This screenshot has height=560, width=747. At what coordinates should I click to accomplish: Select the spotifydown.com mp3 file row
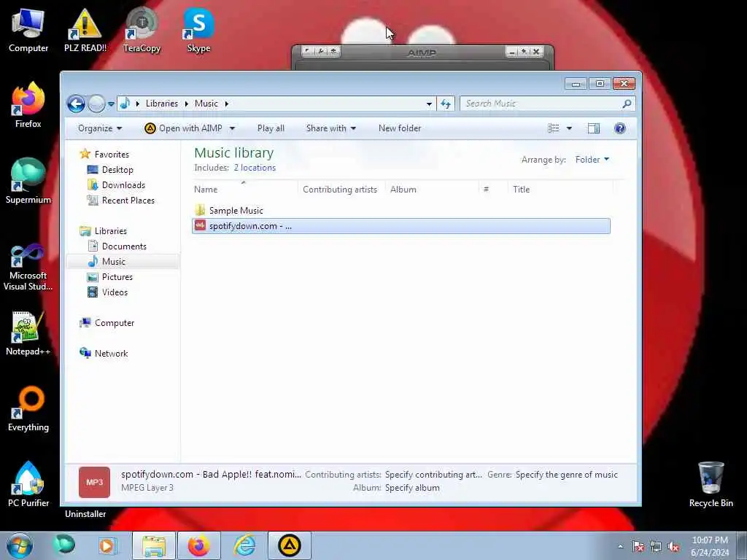[400, 226]
